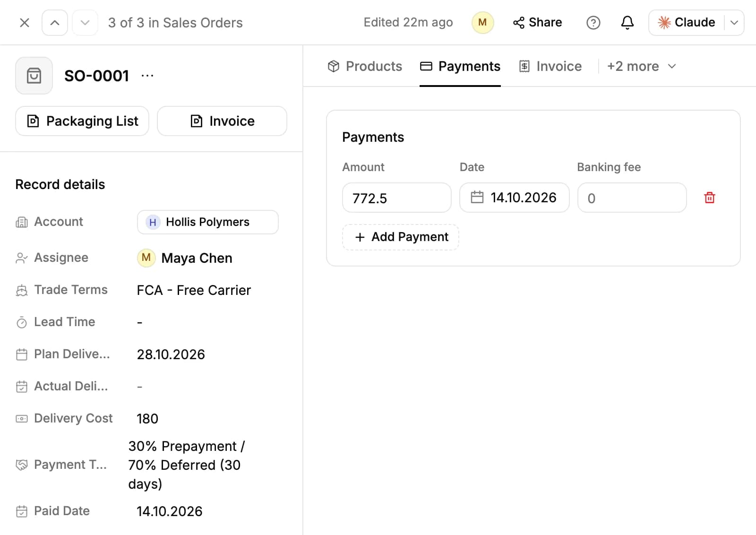Click the Trade Terms value FCA - Free Carrier
Viewport: 756px width, 535px height.
[x=194, y=290]
